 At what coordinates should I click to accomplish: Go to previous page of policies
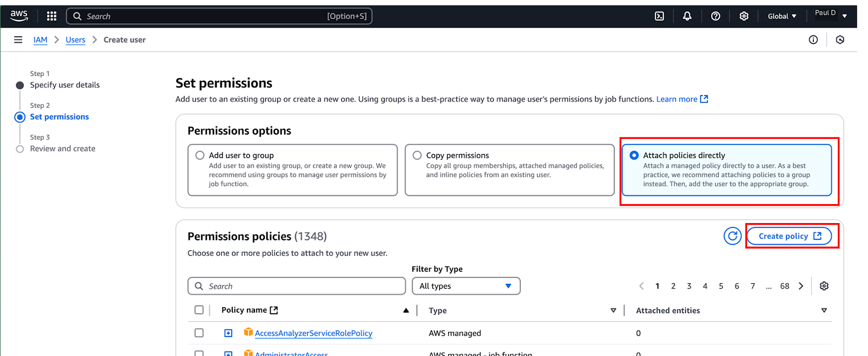641,286
